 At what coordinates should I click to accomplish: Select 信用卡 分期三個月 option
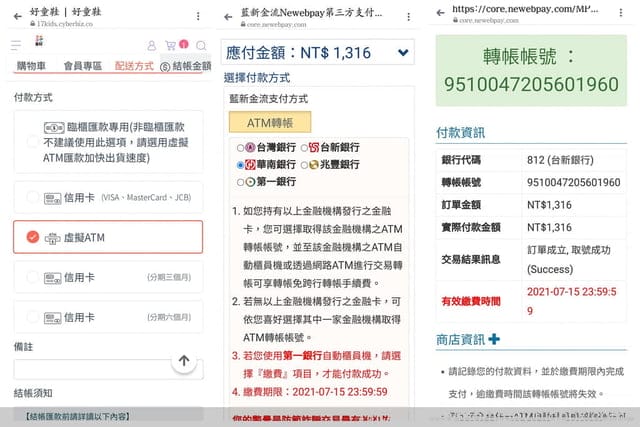[108, 277]
